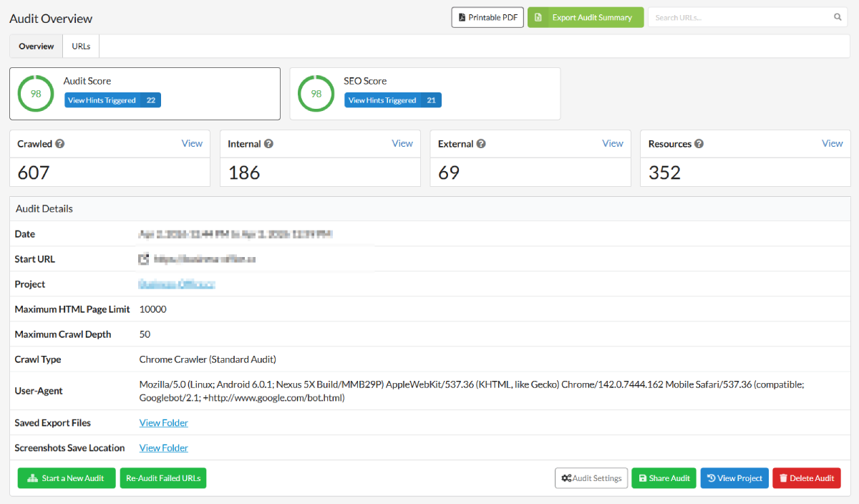
Task: Click the save icon on Export Audit Summary
Action: (x=539, y=17)
